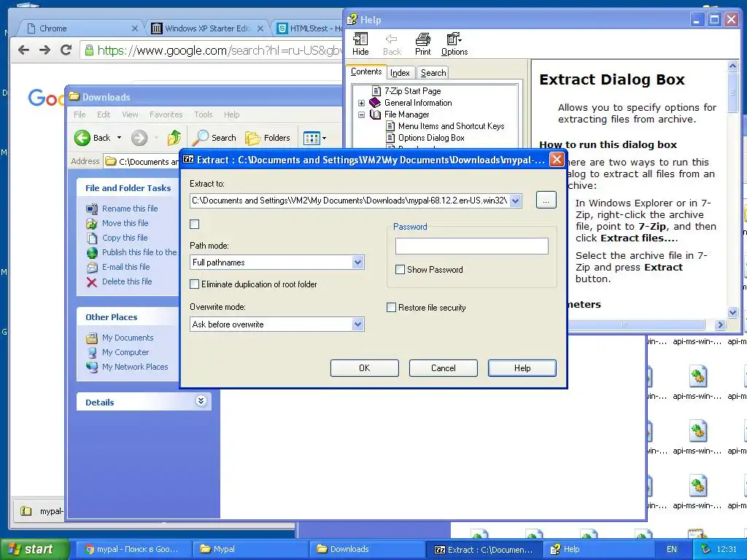Viewport: 747px width, 560px height.
Task: Select Options Dialog Box help topic
Action: pos(431,138)
